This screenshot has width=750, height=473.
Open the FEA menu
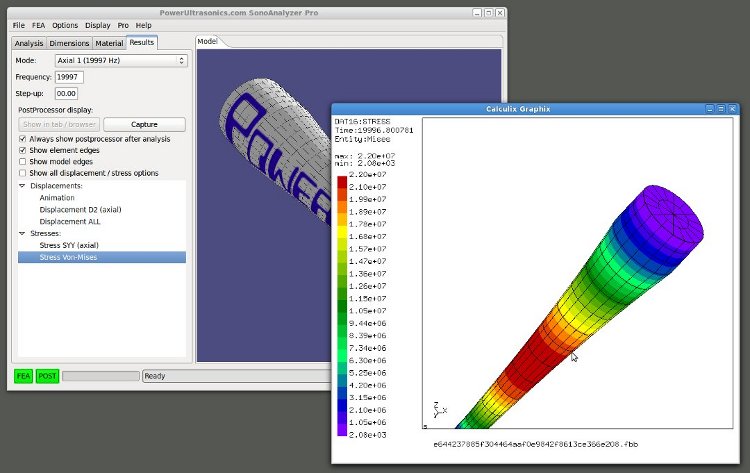[x=38, y=25]
